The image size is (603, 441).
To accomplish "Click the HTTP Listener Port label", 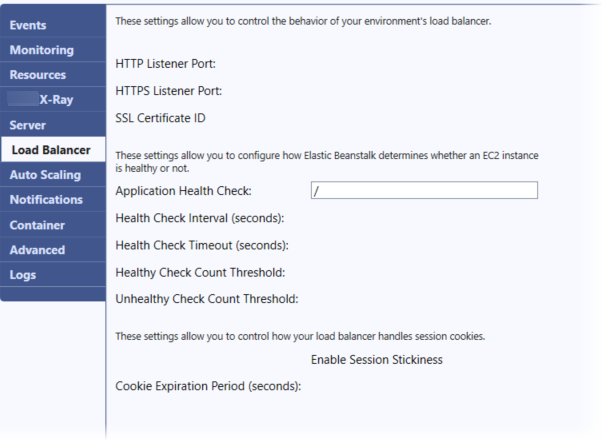I will click(167, 64).
